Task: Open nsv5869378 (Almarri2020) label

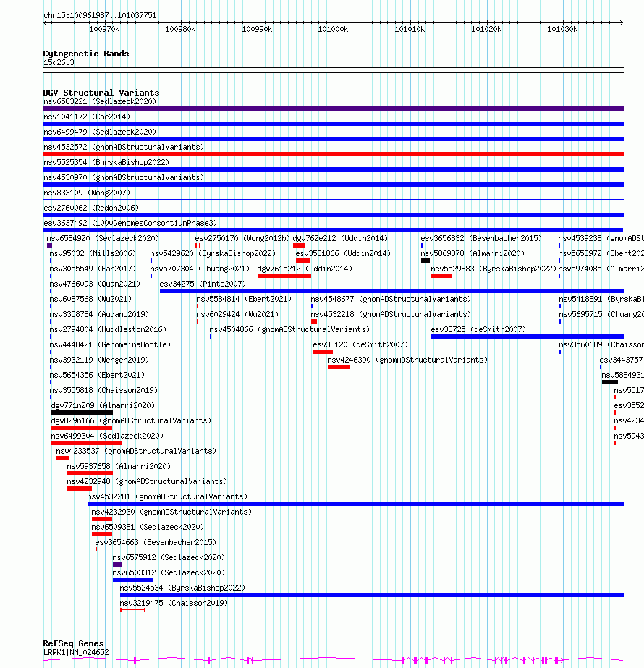Action: (473, 253)
